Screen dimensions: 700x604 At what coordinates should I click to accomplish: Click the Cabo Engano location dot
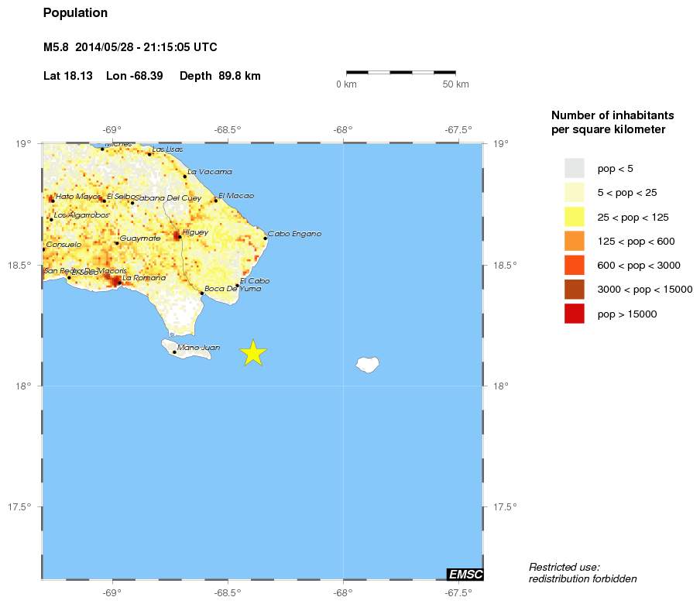coord(265,238)
